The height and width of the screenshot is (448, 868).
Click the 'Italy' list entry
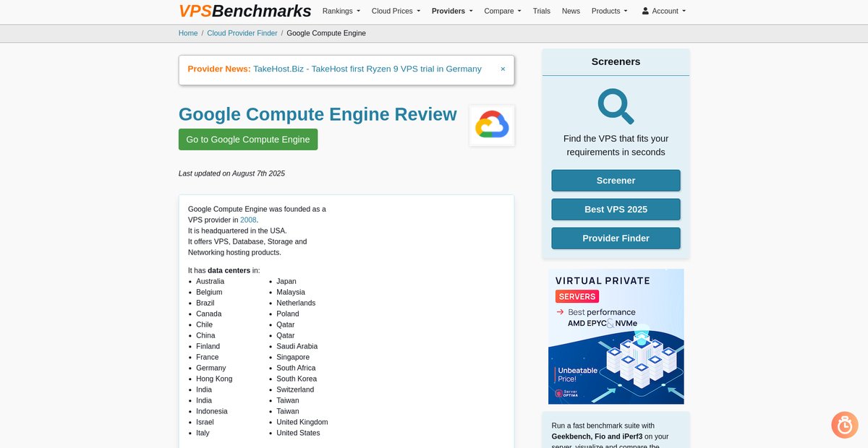203,433
